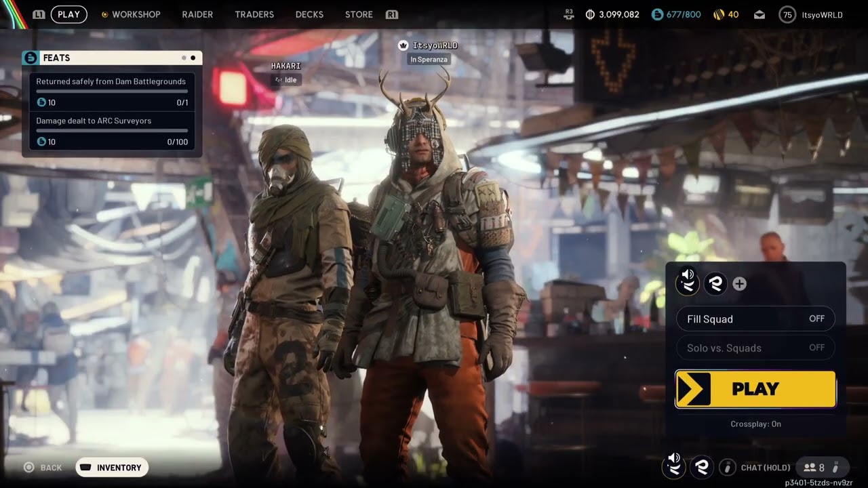Click the BACK button prompt
Image resolution: width=868 pixels, height=488 pixels.
point(43,468)
